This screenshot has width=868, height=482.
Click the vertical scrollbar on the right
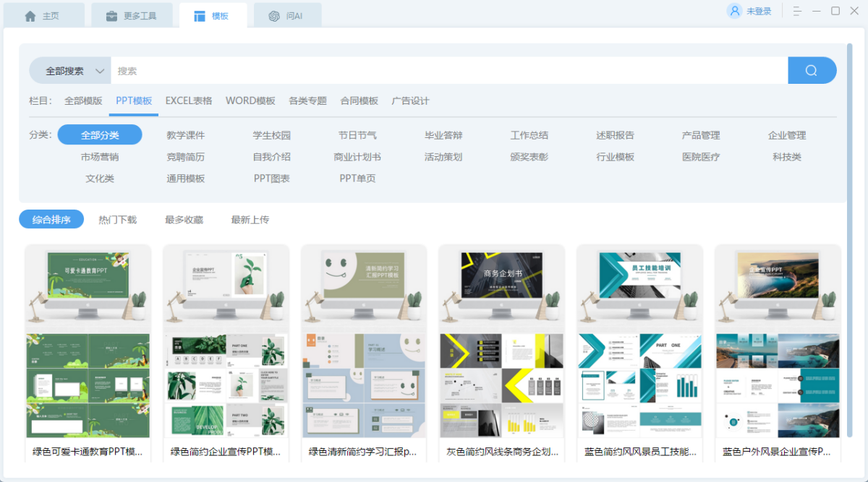(x=850, y=239)
